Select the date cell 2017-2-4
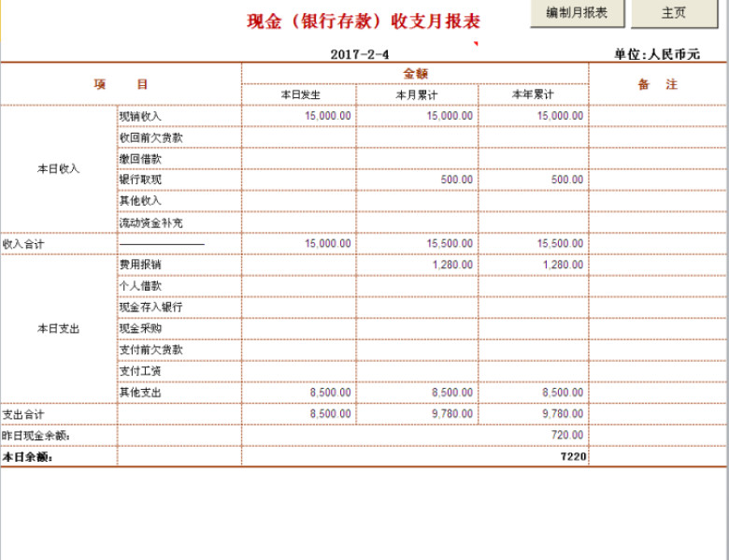Viewport: 729px width, 560px height. (360, 54)
